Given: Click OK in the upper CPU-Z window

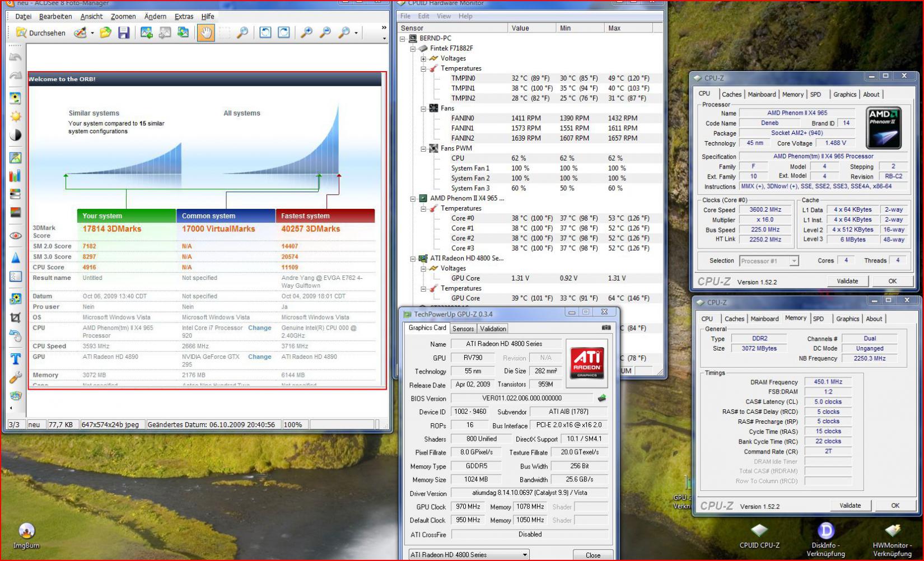Looking at the screenshot, I should [893, 281].
